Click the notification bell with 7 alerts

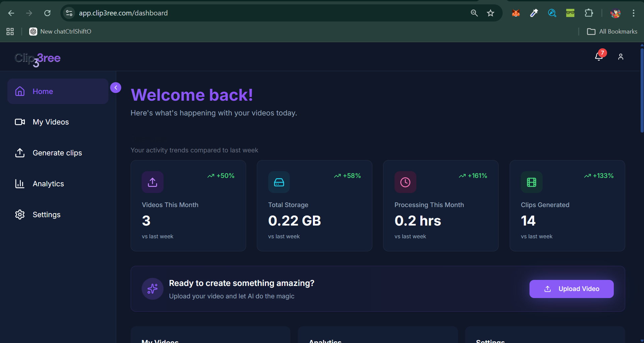pyautogui.click(x=599, y=56)
